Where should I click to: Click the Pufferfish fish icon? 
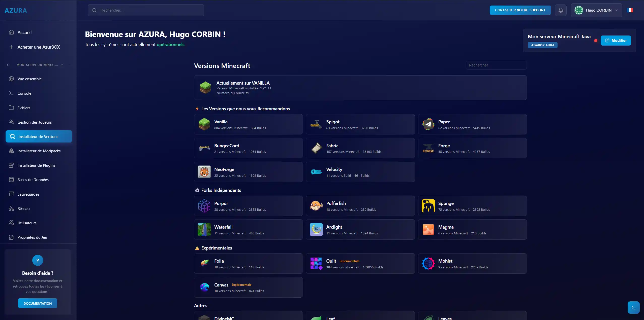(x=316, y=206)
